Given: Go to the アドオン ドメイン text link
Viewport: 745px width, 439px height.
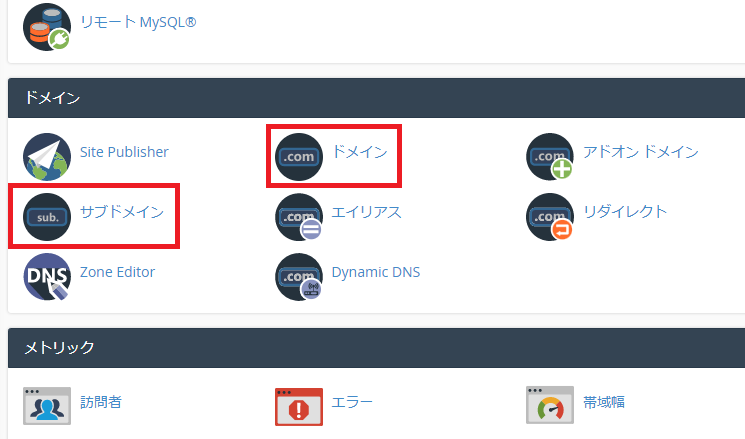Looking at the screenshot, I should tap(641, 152).
